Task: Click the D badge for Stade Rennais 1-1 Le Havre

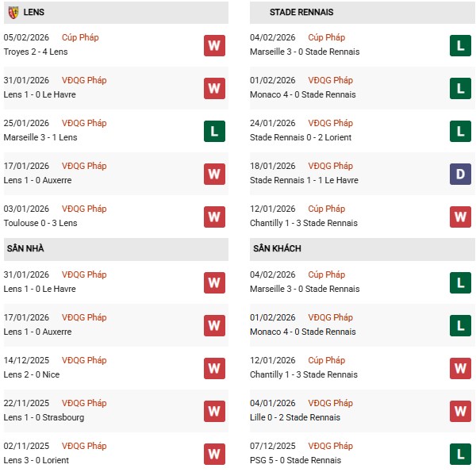Action: click(x=460, y=174)
